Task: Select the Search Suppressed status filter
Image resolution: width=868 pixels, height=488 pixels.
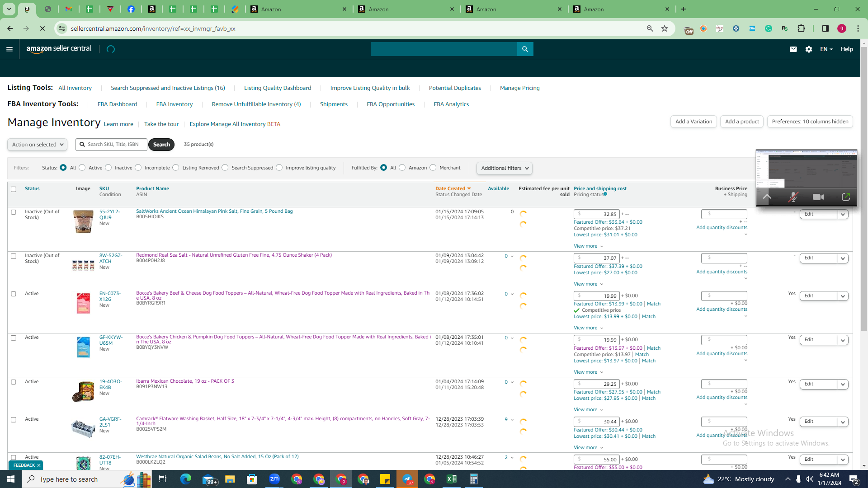Action: (x=225, y=168)
